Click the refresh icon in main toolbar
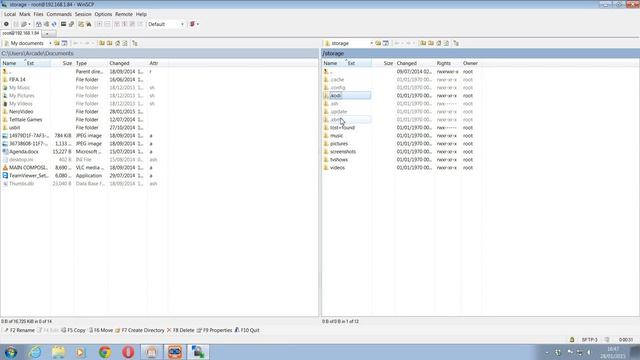 (54, 24)
